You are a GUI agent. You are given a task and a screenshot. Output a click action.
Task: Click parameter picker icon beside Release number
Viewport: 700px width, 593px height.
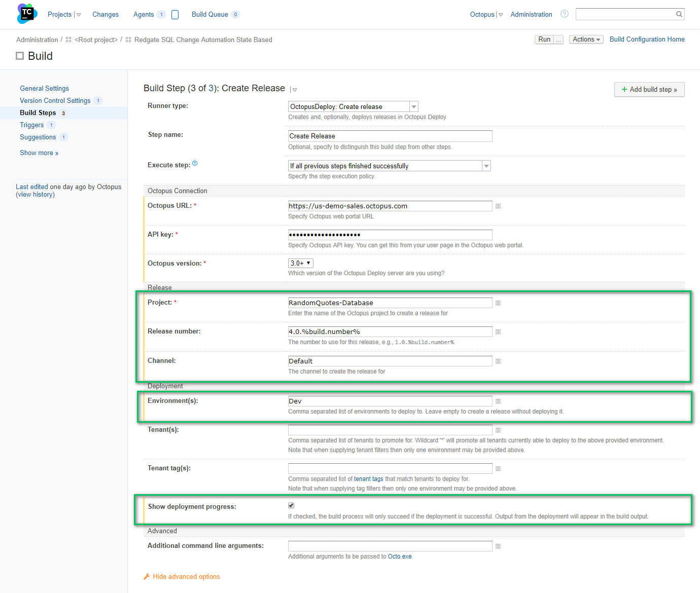pyautogui.click(x=498, y=332)
